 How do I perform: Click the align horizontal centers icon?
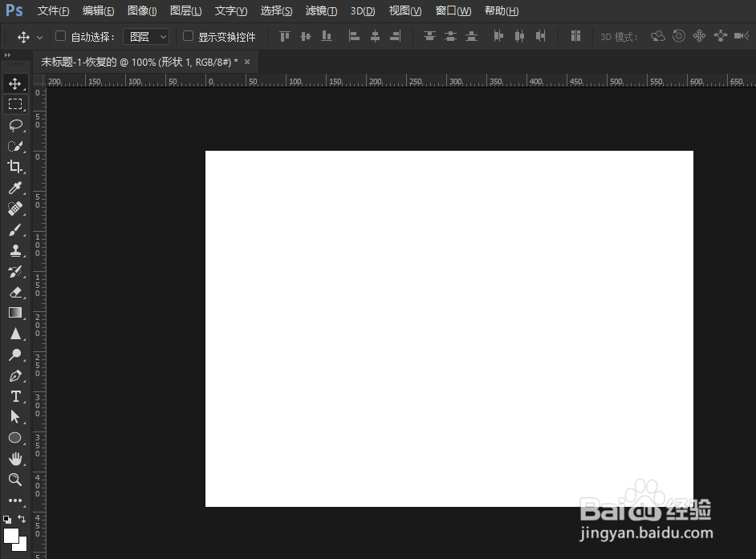click(375, 36)
